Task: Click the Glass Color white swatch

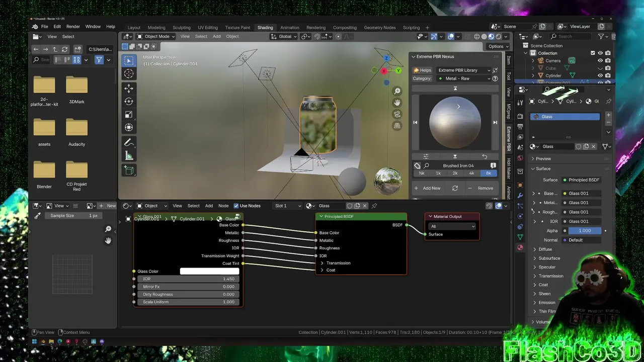Action: tap(209, 271)
